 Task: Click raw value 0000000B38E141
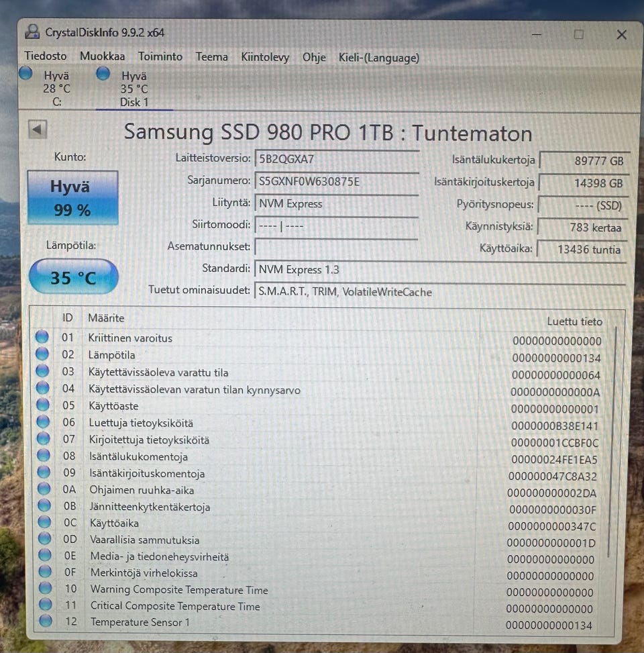tap(555, 426)
